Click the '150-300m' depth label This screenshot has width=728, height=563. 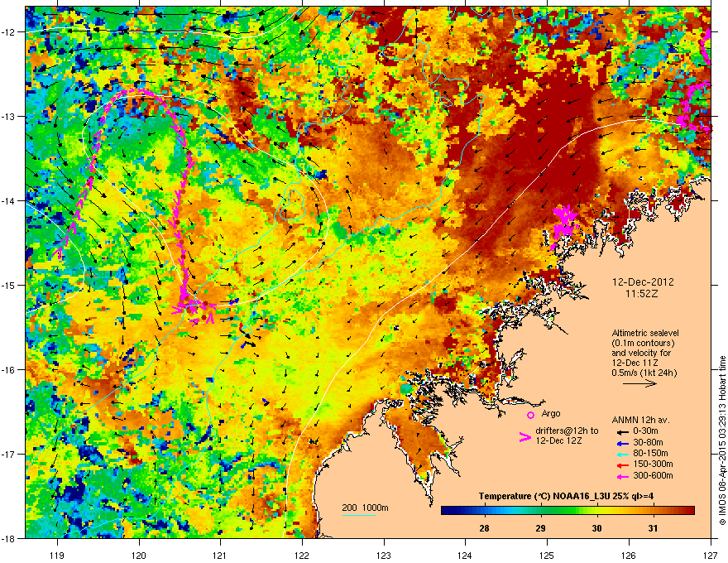(x=653, y=464)
